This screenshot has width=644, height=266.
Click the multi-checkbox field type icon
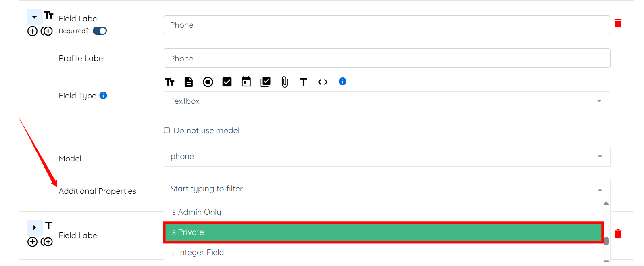click(x=265, y=82)
